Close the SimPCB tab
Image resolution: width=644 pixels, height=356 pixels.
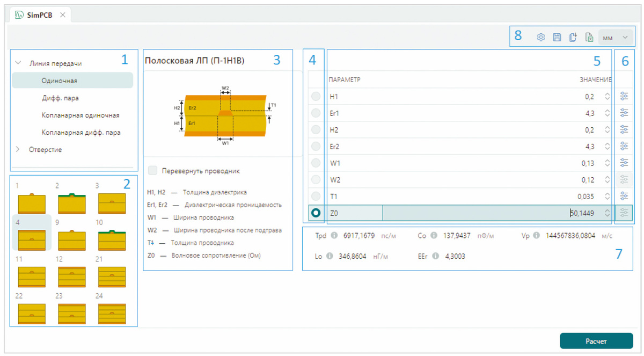tap(63, 15)
